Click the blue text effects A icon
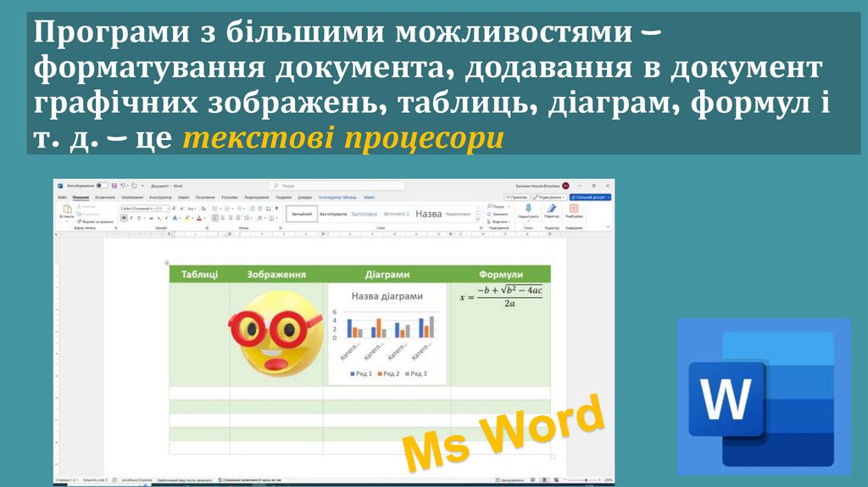Screen dimensions: 868x487 175,218
